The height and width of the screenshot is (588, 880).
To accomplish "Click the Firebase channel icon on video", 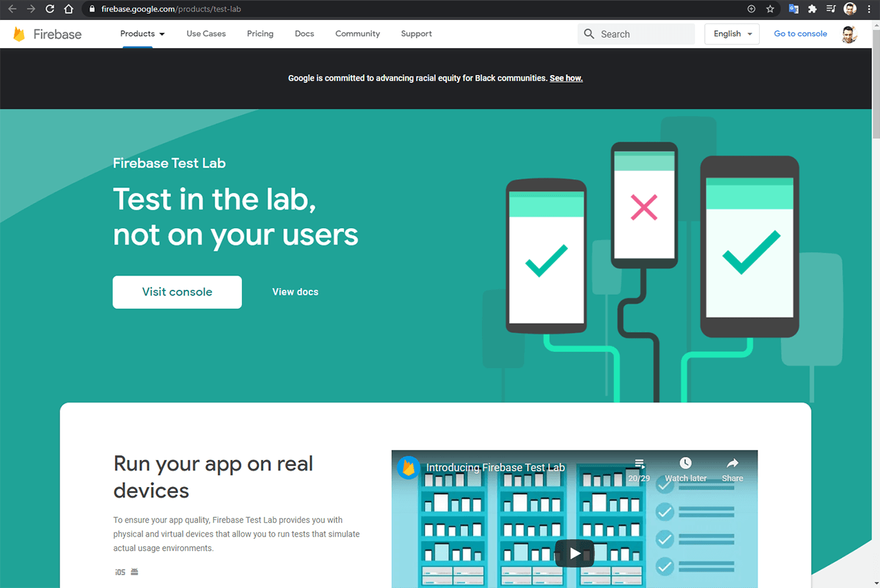I will (x=408, y=468).
